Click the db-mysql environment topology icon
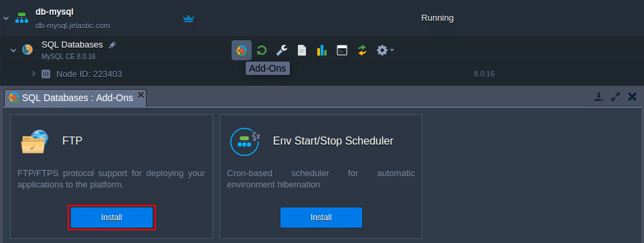 click(x=22, y=18)
